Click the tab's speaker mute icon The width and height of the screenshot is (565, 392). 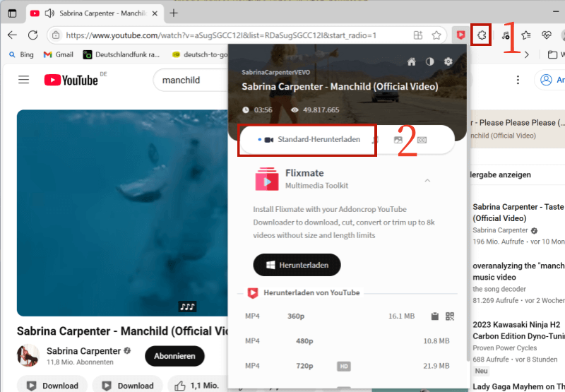point(49,13)
